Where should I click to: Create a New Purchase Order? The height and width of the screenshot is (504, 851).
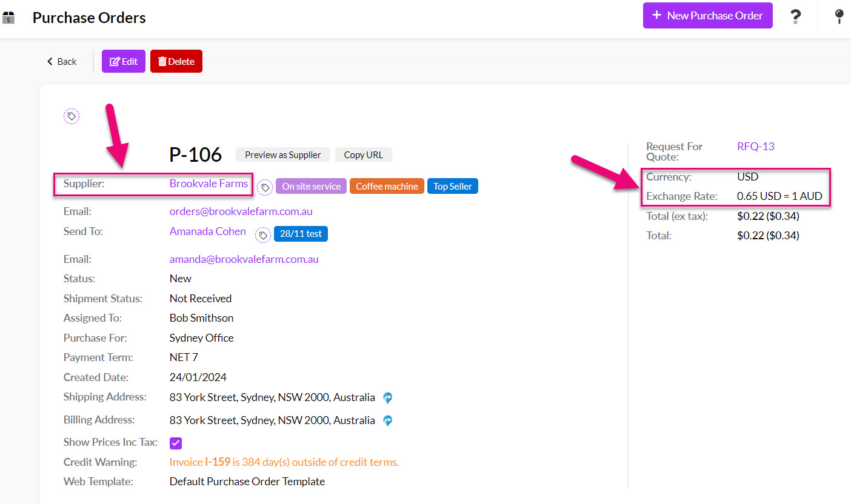(707, 16)
